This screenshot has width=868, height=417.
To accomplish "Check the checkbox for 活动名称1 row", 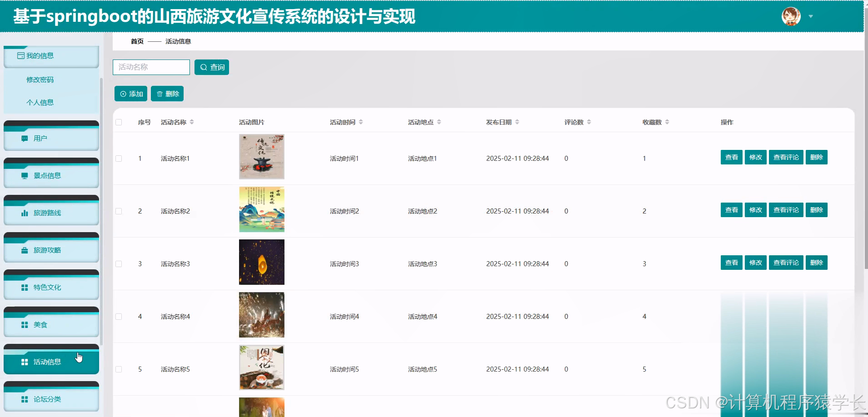I will pyautogui.click(x=119, y=158).
